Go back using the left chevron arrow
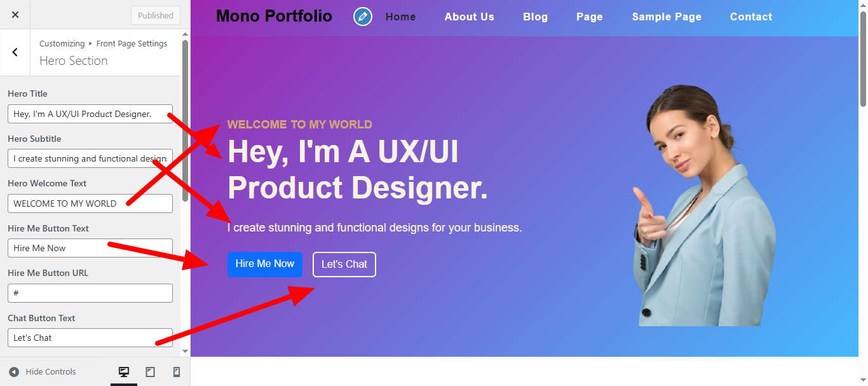This screenshot has width=868, height=386. click(15, 52)
